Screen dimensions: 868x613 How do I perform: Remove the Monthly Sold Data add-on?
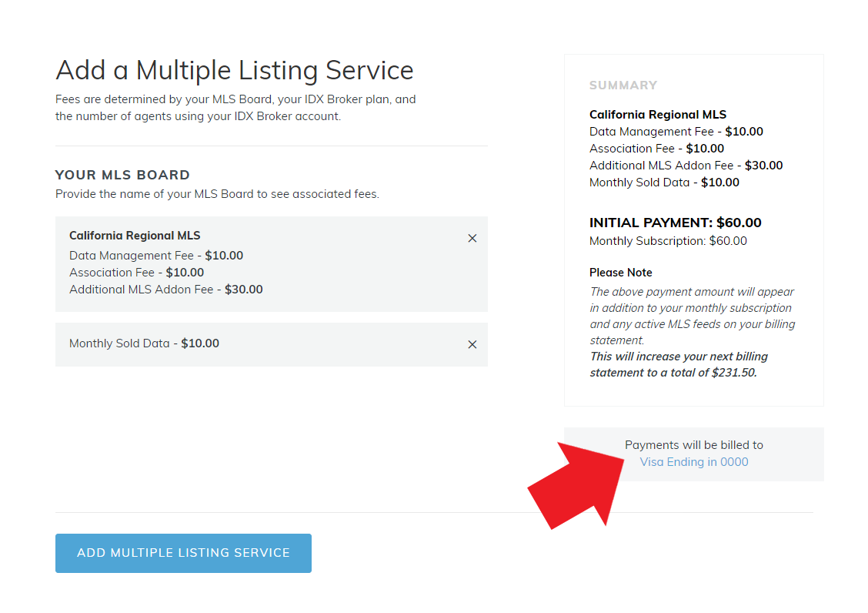[472, 344]
